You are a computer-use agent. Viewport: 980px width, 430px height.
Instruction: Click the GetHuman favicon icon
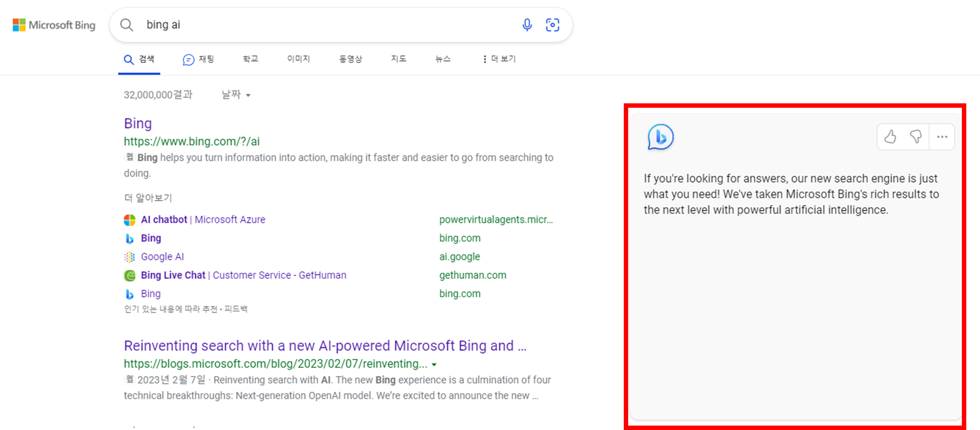click(x=129, y=276)
